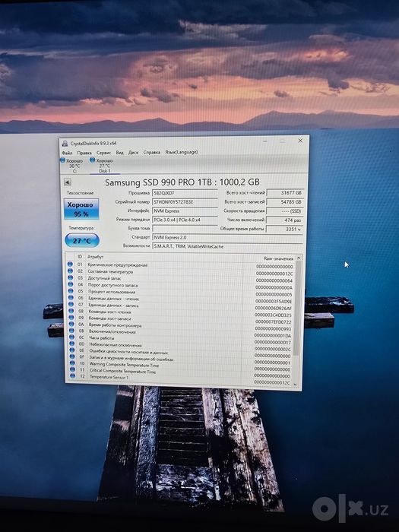Click power-on count value 474 раз
This screenshot has width=399, height=532.
285,220
